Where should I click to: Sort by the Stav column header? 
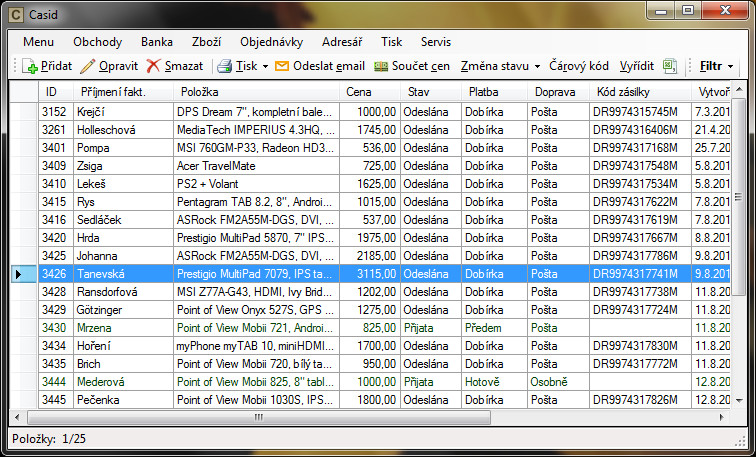click(x=431, y=92)
